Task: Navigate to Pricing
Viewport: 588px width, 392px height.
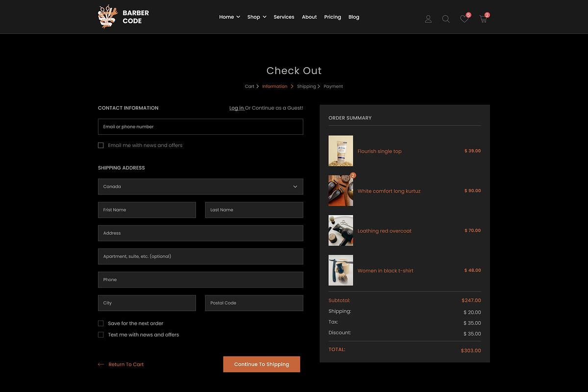Action: [332, 17]
